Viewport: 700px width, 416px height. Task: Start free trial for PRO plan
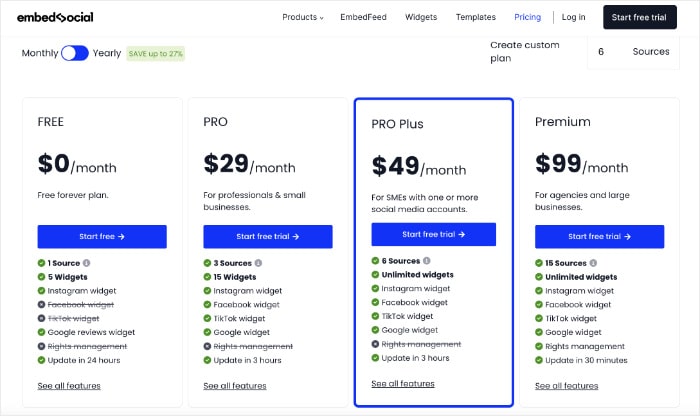click(x=268, y=237)
